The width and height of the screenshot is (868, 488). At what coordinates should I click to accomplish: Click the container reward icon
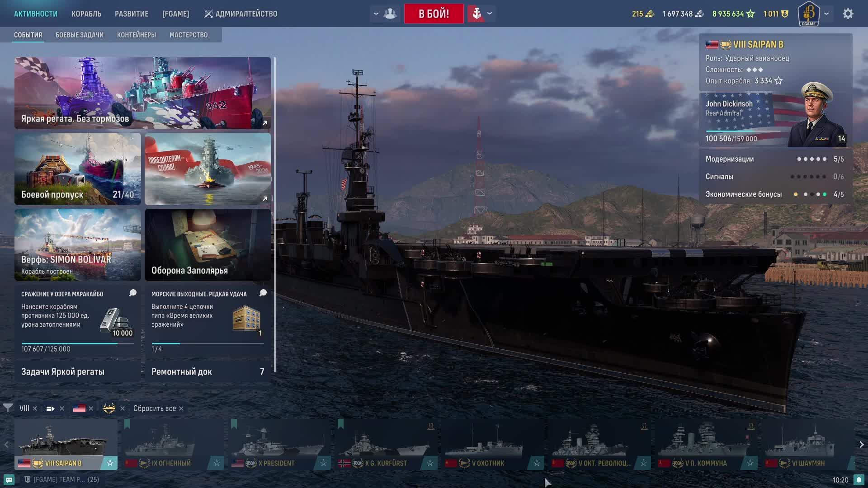pos(247,319)
